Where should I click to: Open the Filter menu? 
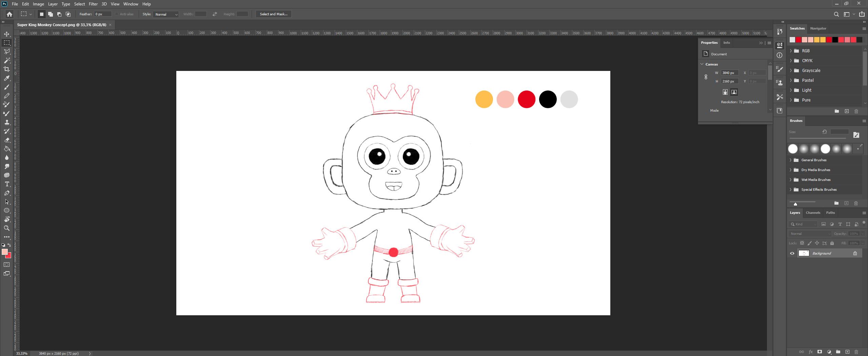tap(93, 4)
